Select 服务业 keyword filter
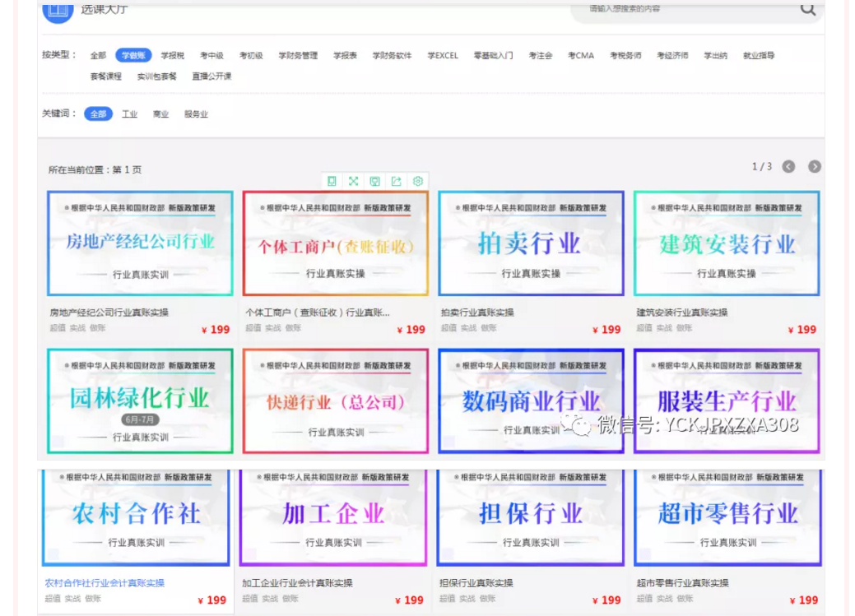The height and width of the screenshot is (616, 855). [x=196, y=114]
